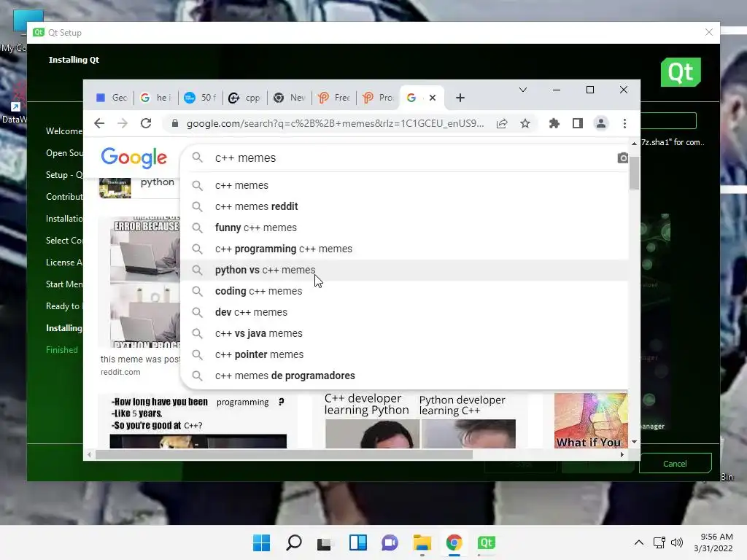Screen dimensions: 747x560
Task: Open Task View on the taskbar
Action: point(325,542)
